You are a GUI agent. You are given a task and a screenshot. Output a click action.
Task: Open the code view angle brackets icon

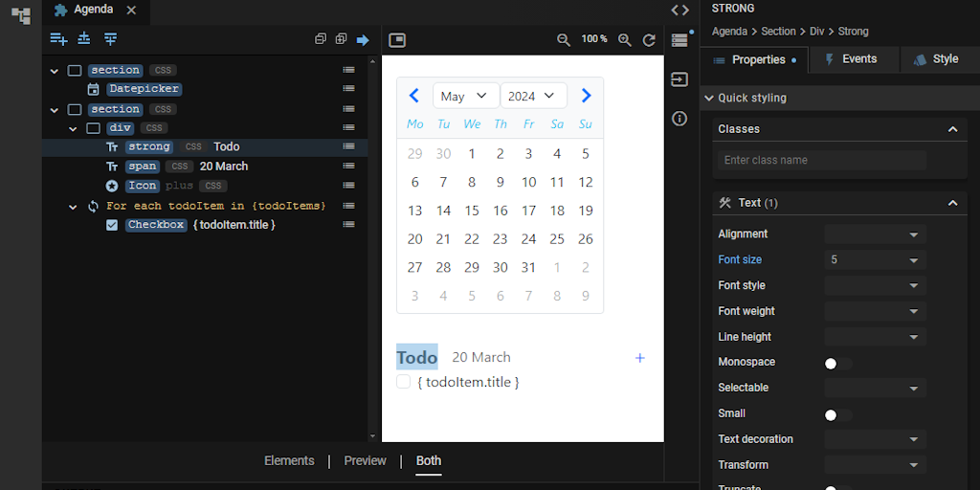click(x=679, y=10)
